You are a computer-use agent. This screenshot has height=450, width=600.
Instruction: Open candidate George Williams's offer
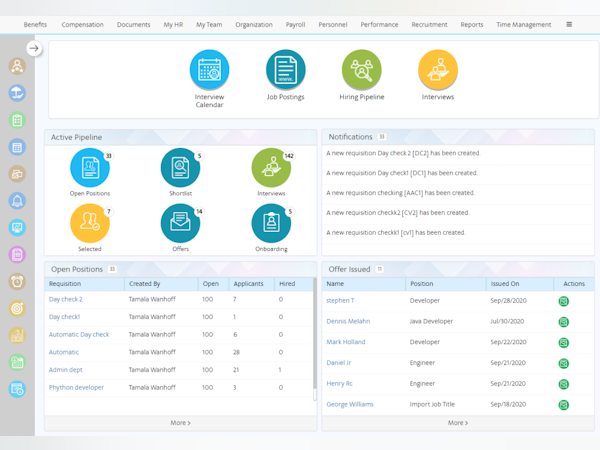(x=350, y=404)
